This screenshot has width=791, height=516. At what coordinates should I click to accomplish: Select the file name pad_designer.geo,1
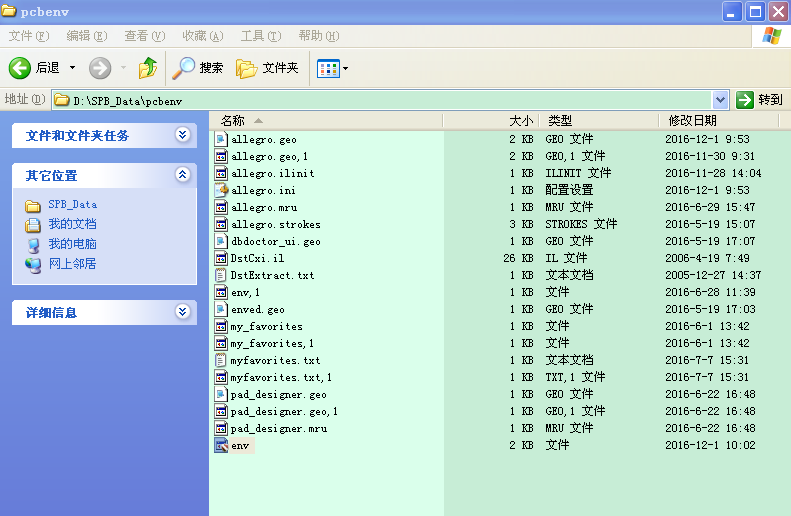284,412
